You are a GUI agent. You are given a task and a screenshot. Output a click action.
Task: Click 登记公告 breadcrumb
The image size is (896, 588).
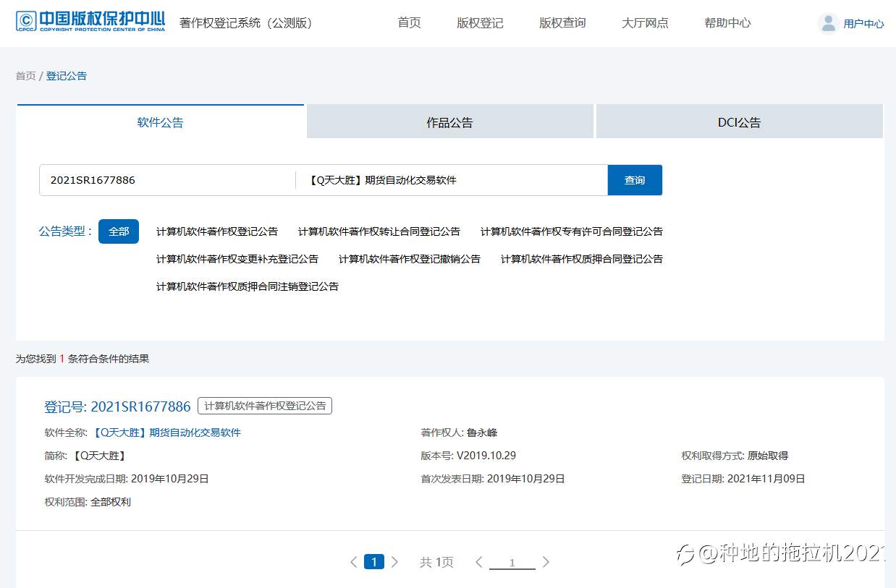(67, 76)
